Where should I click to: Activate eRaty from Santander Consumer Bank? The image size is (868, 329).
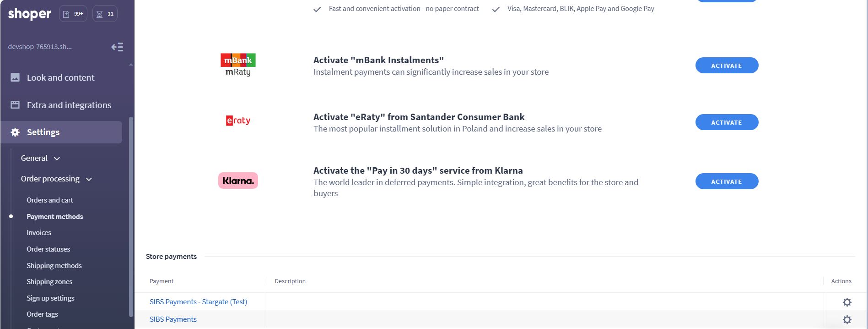coord(727,122)
